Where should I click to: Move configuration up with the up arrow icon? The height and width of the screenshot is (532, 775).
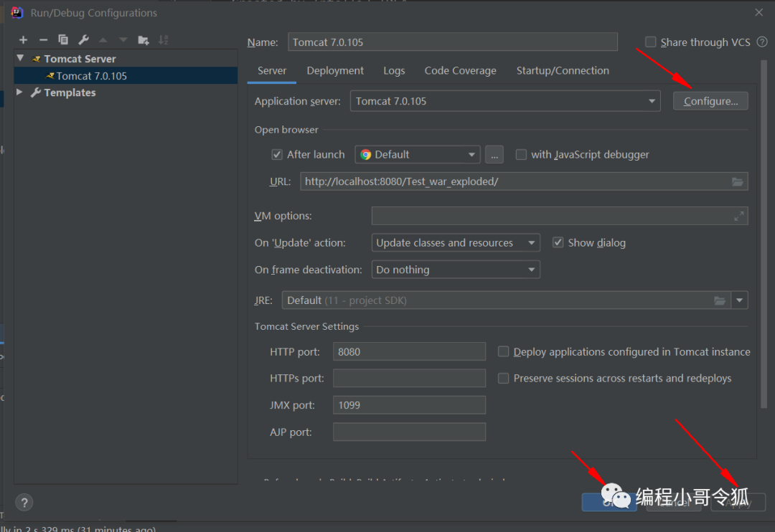(x=103, y=40)
